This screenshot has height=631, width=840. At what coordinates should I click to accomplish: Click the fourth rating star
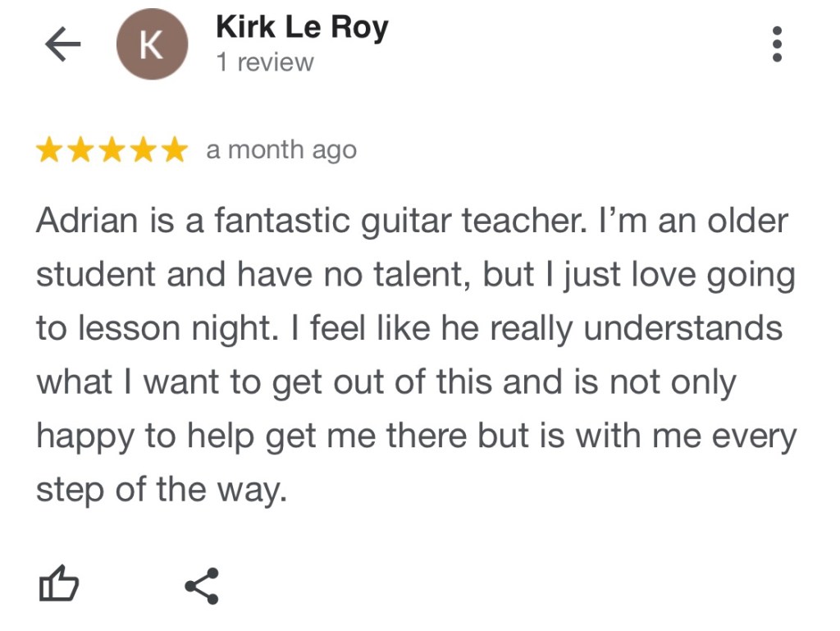pos(143,151)
